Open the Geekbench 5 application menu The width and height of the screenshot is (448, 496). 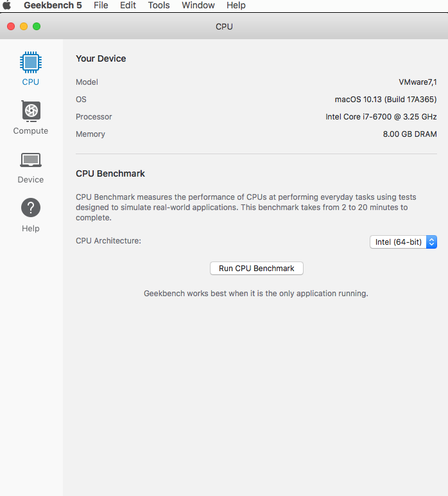pyautogui.click(x=53, y=5)
